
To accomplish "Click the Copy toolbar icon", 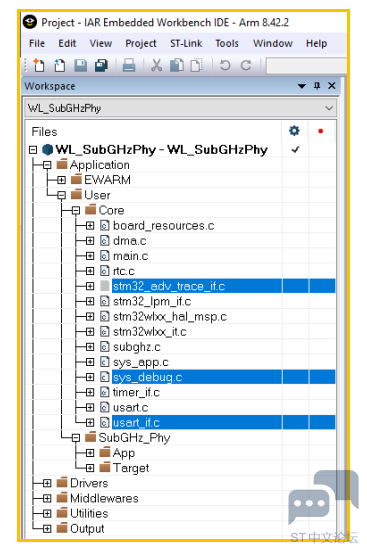I will click(x=177, y=66).
